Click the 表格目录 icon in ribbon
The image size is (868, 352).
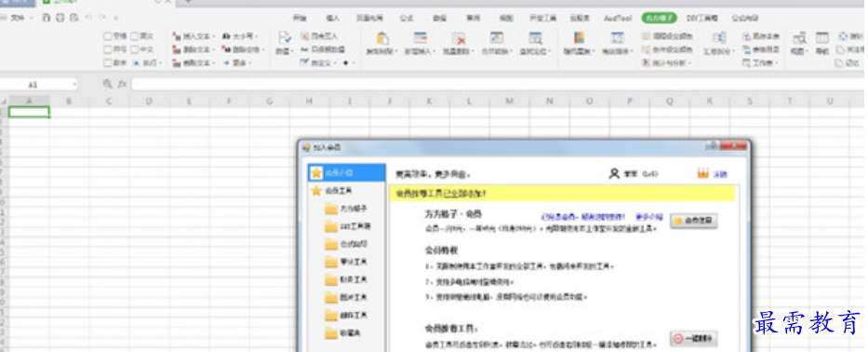click(746, 50)
